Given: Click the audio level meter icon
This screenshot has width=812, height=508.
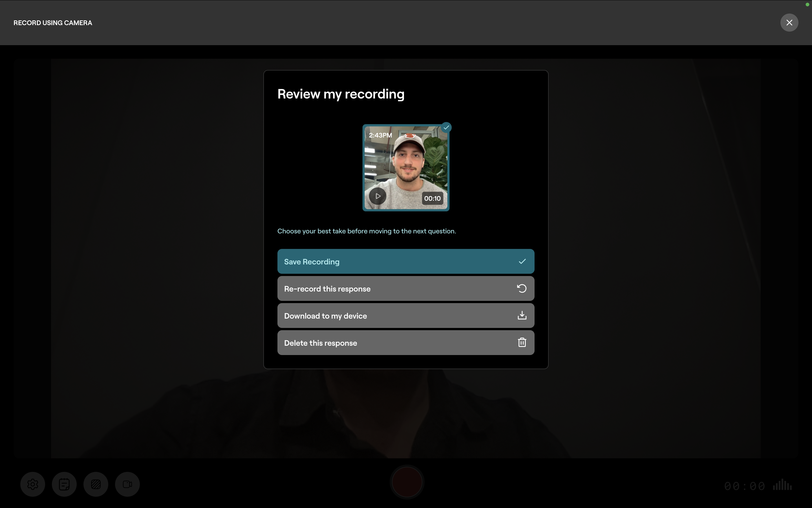Looking at the screenshot, I should (x=782, y=485).
